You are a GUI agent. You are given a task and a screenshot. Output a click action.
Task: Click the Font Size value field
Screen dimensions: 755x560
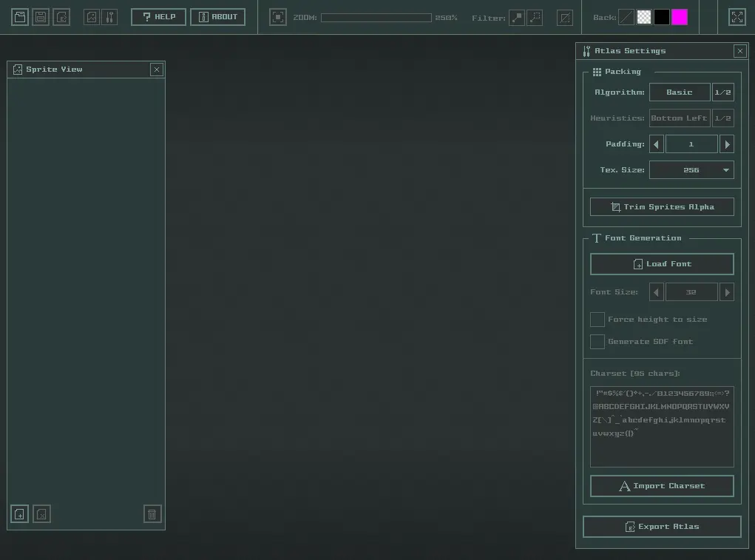(691, 292)
